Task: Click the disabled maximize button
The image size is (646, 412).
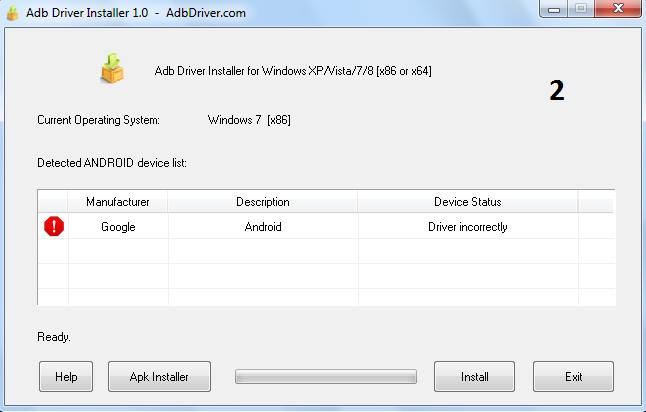Action: pos(581,9)
